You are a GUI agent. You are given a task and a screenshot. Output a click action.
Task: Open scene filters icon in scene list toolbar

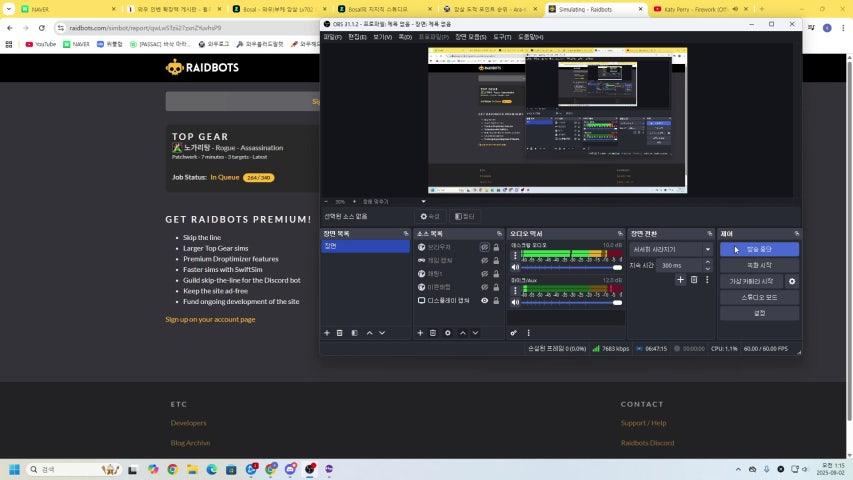tap(355, 333)
